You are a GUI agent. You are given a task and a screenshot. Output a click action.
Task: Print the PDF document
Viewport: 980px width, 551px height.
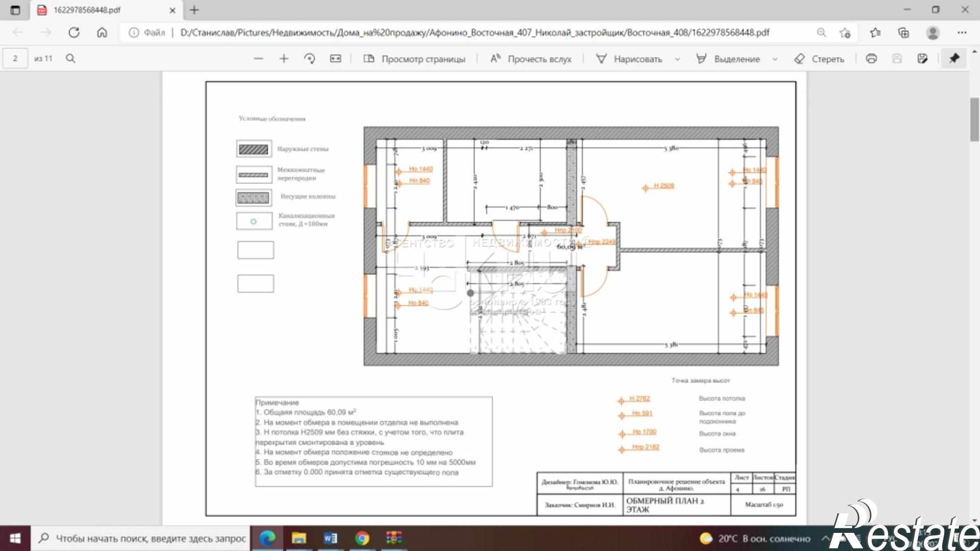point(871,58)
